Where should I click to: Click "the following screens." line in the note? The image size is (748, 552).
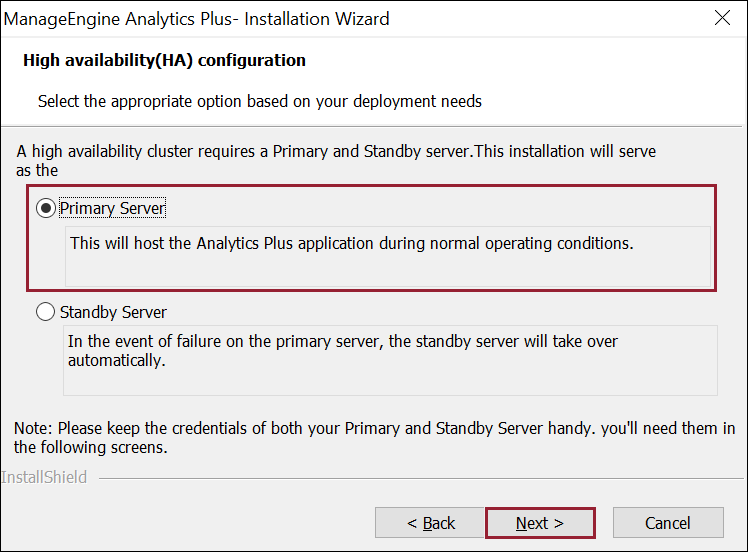(90, 448)
